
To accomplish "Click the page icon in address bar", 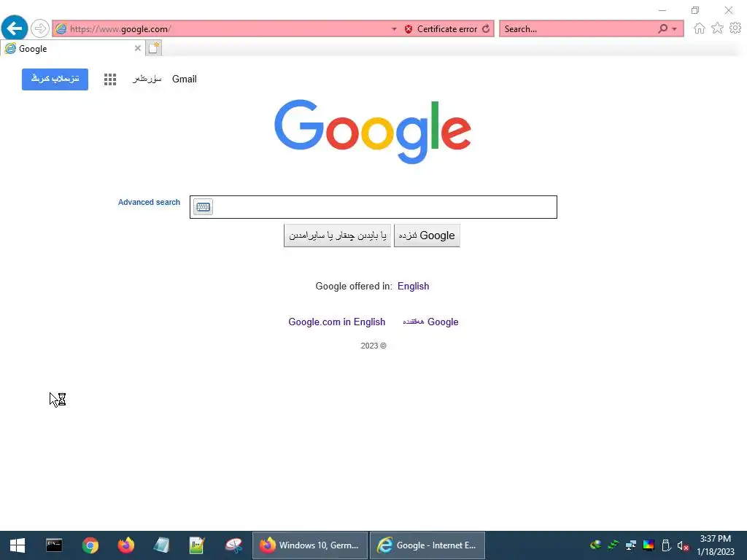I will point(61,29).
